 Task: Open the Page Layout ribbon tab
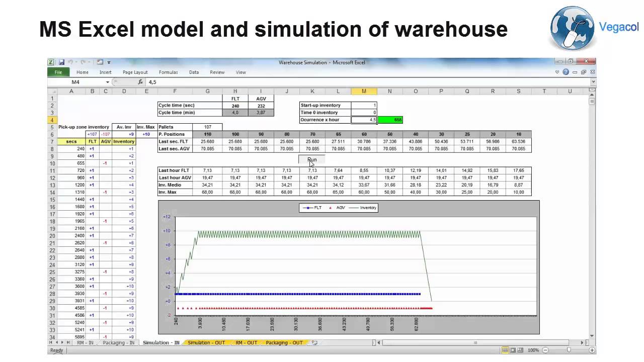135,72
